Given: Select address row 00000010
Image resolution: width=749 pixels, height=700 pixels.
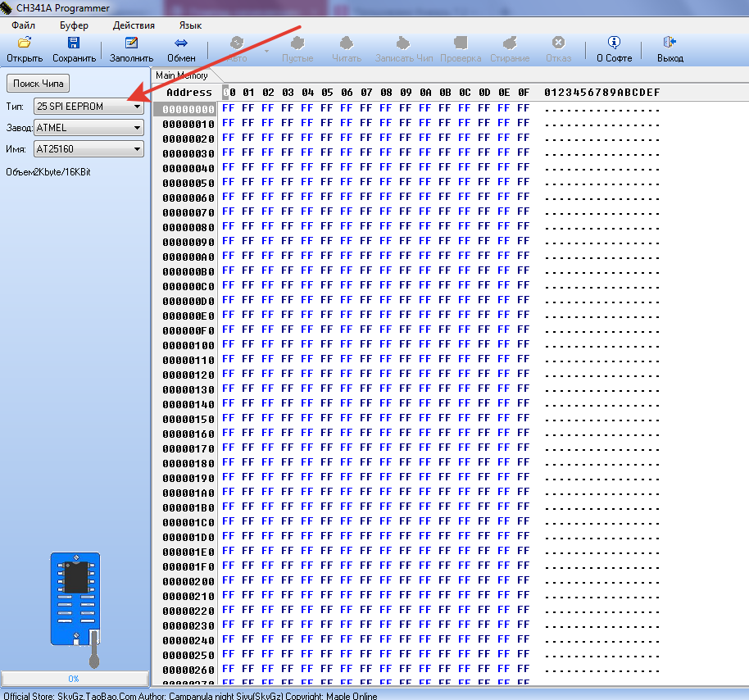Looking at the screenshot, I should 188,125.
